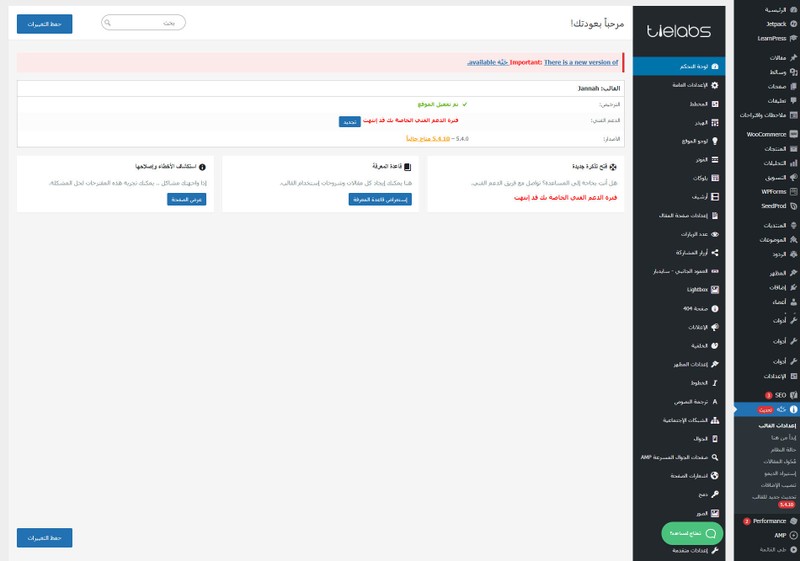This screenshot has width=800, height=561.
Task: Click the عدد الزيارات eye icon
Action: 715,234
